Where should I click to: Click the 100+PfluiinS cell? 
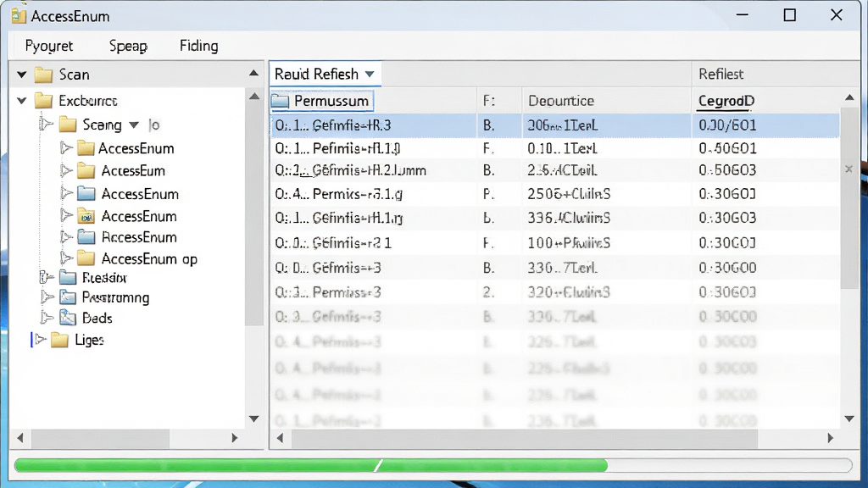[569, 243]
